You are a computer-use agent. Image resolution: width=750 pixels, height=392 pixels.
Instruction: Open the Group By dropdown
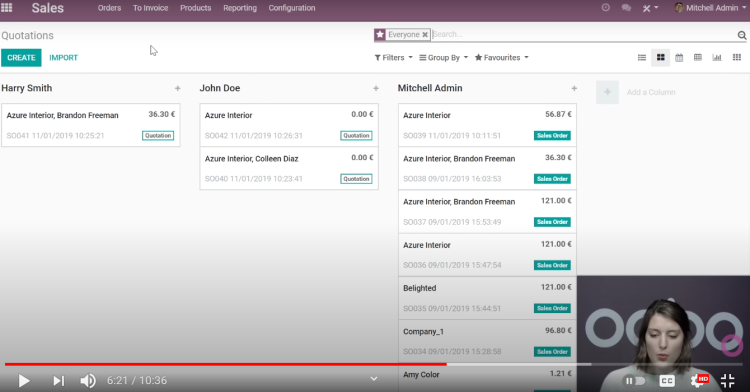tap(443, 57)
